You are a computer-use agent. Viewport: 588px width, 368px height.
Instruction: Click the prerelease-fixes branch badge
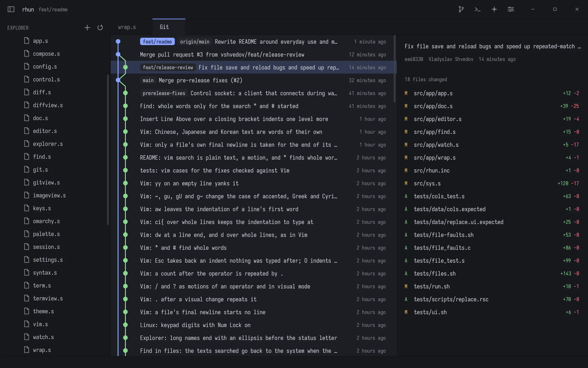coord(164,93)
